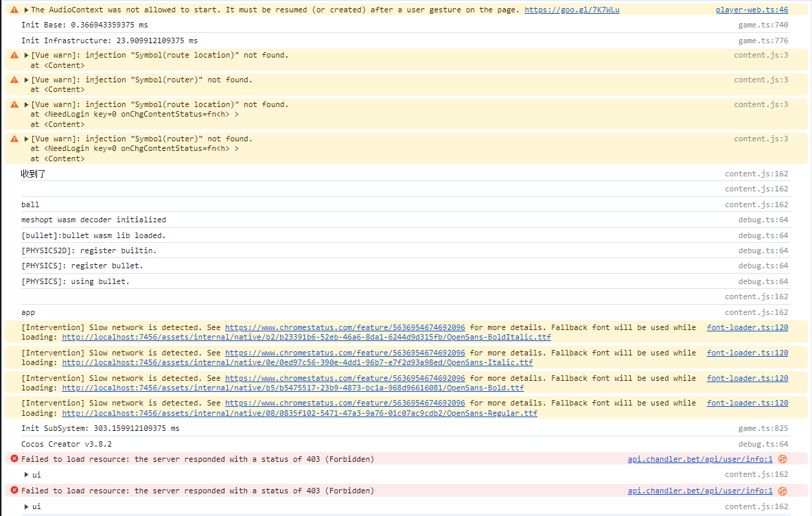Open the OpenSans-Regular.ttf font URL
812x516 pixels.
click(299, 414)
